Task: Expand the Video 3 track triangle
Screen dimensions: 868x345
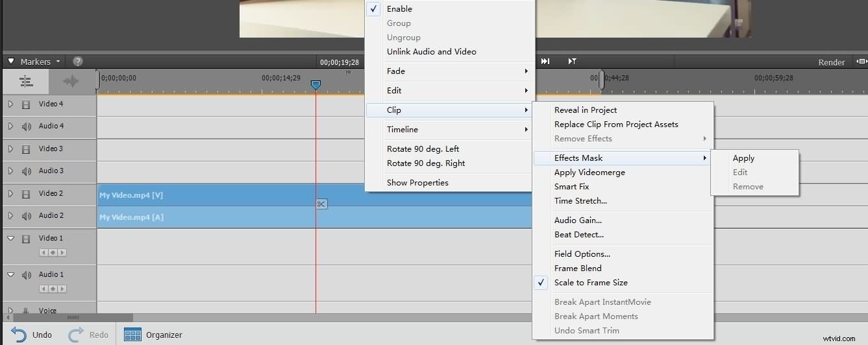Action: click(x=10, y=149)
